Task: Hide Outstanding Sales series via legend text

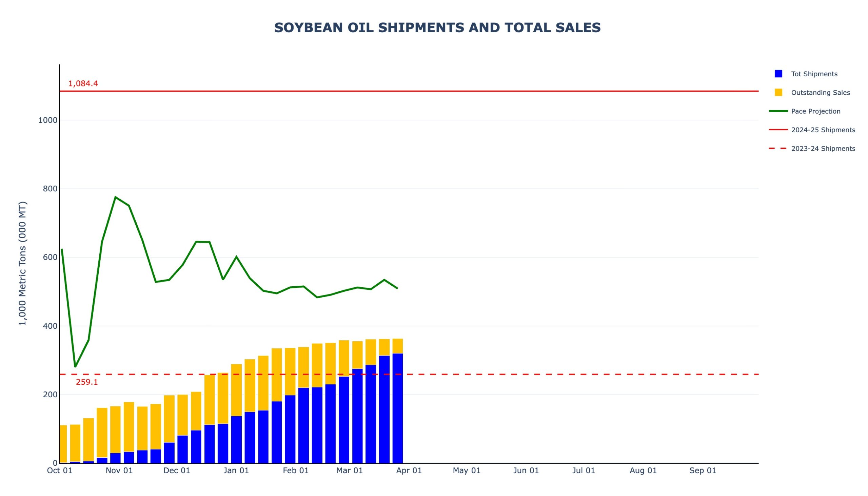Action: (820, 93)
